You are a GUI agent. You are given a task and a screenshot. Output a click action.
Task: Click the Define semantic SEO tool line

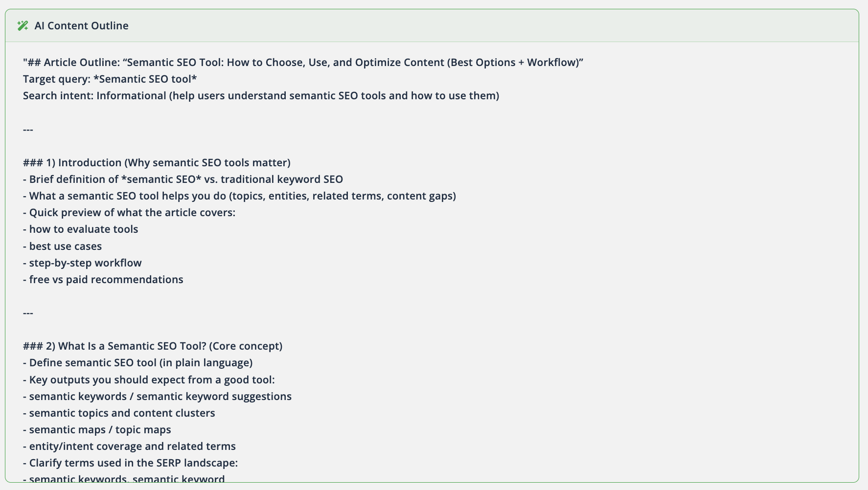[x=137, y=363]
